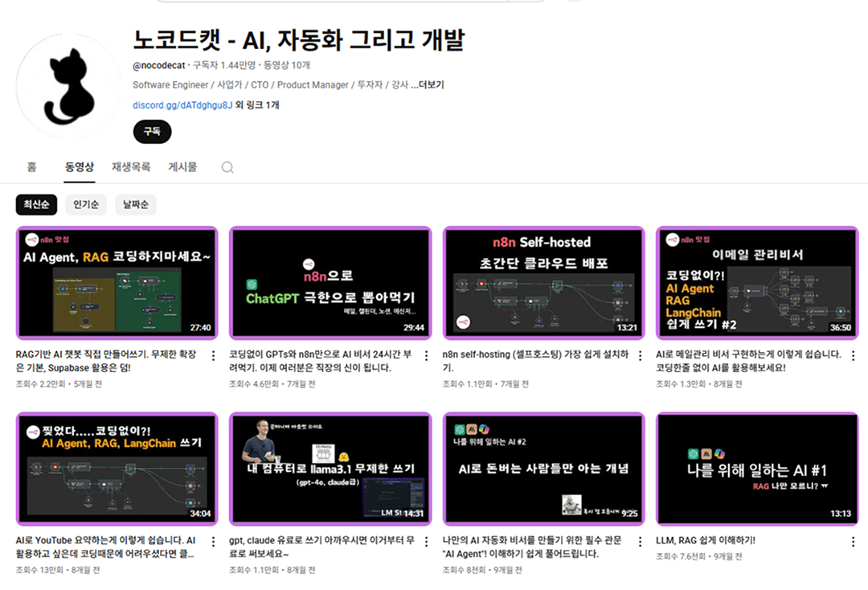868x590 pixels.
Task: Open the 내 컴퓨터로 llama3.1 무제한 쓰기 thumbnail
Action: pyautogui.click(x=330, y=469)
